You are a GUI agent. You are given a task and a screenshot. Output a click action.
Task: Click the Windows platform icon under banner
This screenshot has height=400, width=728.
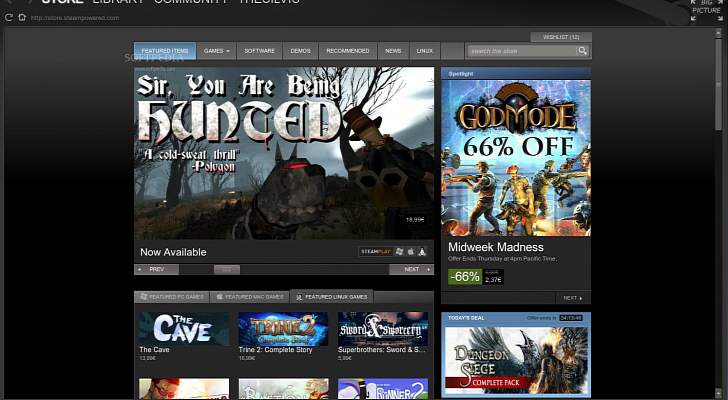400,252
